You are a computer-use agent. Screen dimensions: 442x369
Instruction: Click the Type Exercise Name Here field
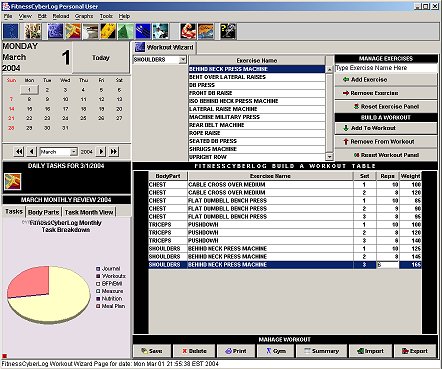[x=386, y=68]
